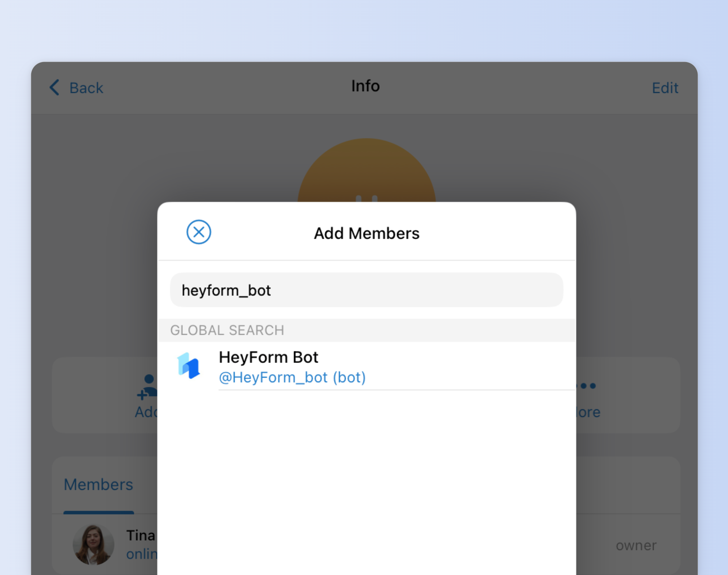
Task: Switch to the Members tab
Action: [x=98, y=484]
